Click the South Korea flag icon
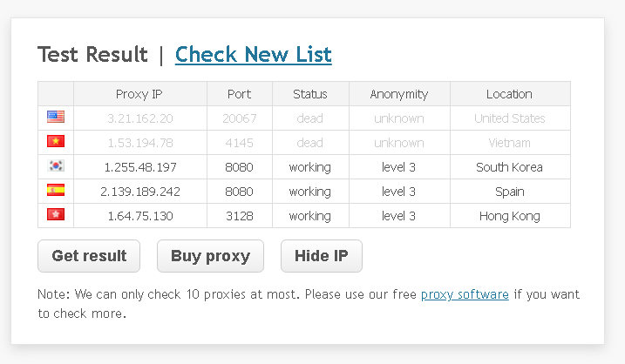Image resolution: width=625 pixels, height=364 pixels. pos(56,166)
